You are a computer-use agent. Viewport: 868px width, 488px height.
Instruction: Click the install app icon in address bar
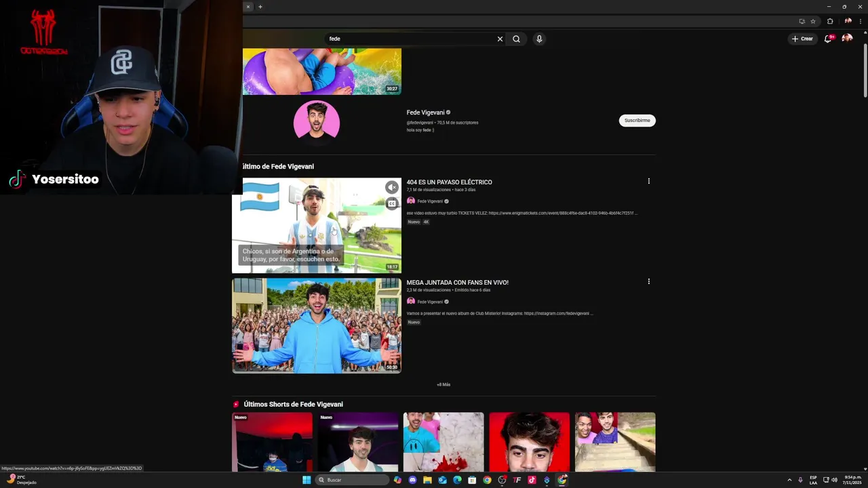pos(802,21)
